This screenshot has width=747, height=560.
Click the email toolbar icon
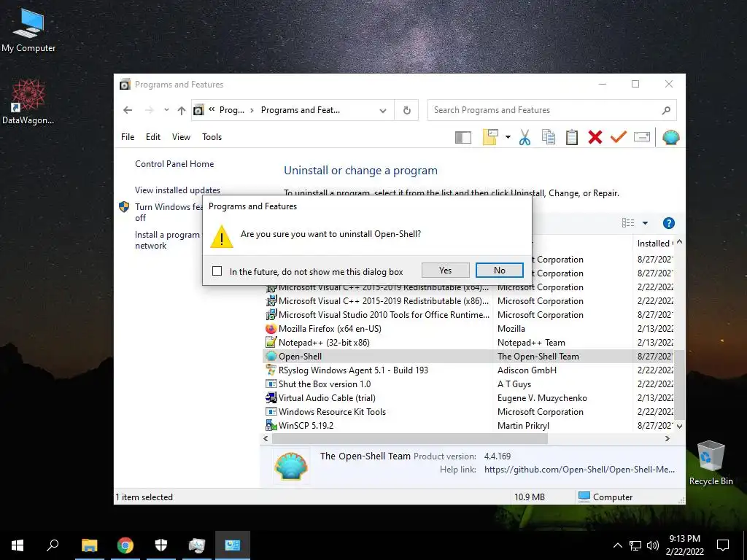click(x=642, y=137)
